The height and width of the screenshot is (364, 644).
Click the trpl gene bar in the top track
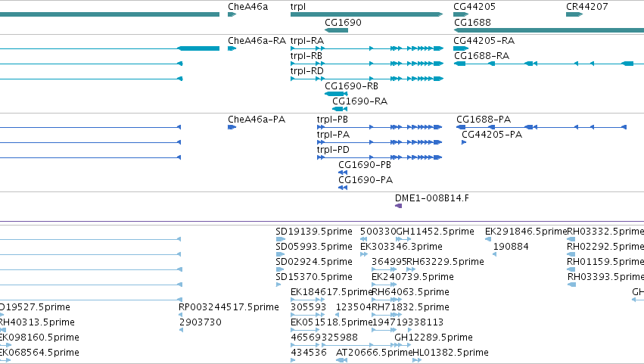click(366, 14)
